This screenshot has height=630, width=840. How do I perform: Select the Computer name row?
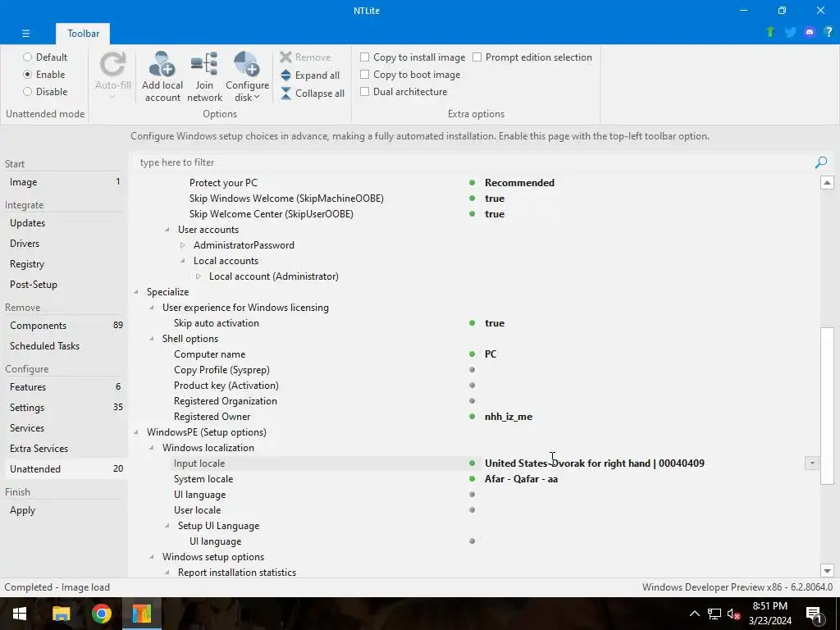(474, 354)
